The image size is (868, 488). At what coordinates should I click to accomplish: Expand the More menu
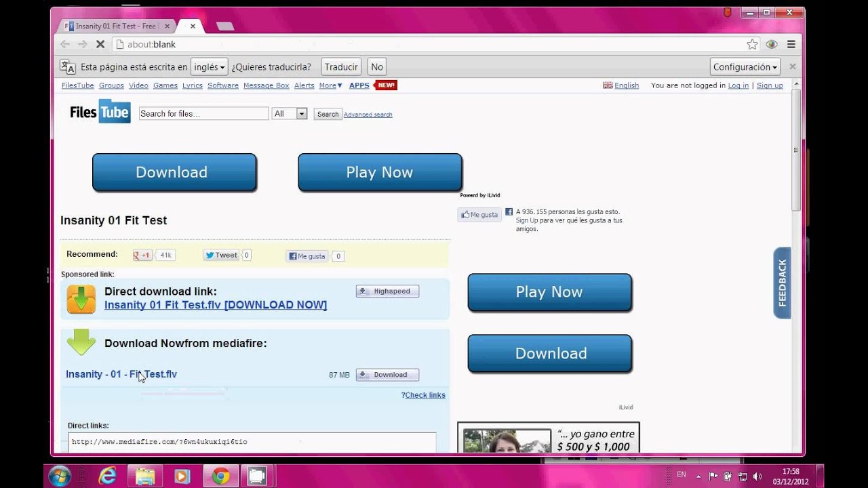tap(330, 85)
